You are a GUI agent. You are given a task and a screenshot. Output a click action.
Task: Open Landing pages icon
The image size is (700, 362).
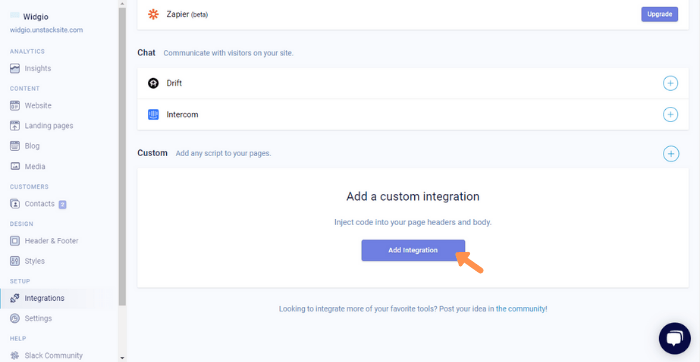pos(15,126)
